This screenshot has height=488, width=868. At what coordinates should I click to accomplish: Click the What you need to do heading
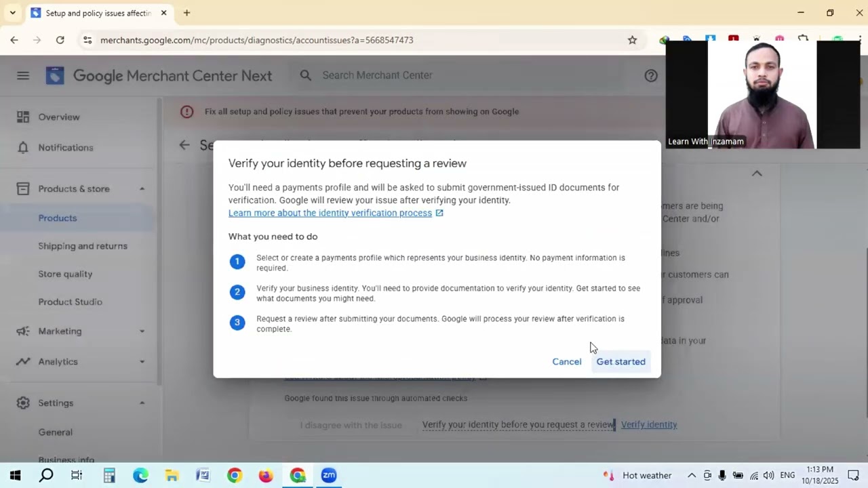tap(273, 237)
